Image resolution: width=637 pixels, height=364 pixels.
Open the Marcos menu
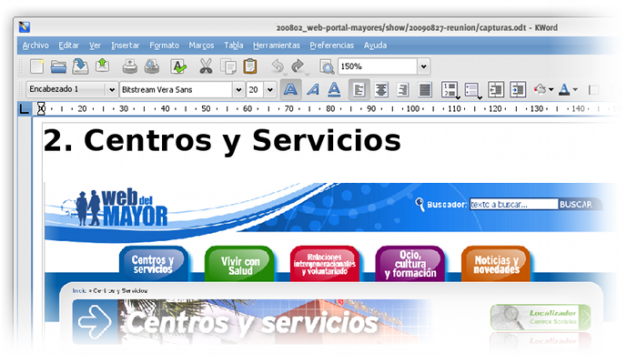click(x=201, y=45)
